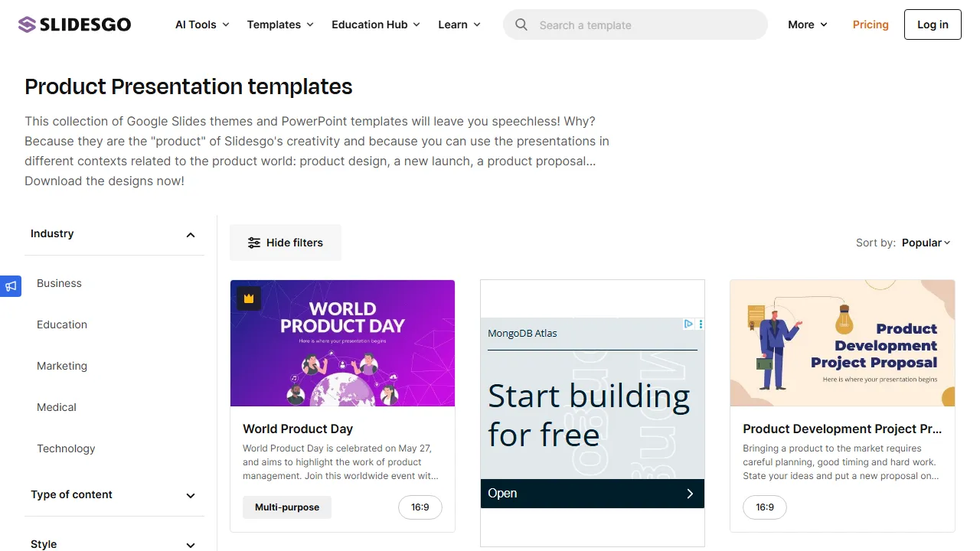The image size is (980, 551).
Task: Click the Log in button
Action: [x=933, y=24]
